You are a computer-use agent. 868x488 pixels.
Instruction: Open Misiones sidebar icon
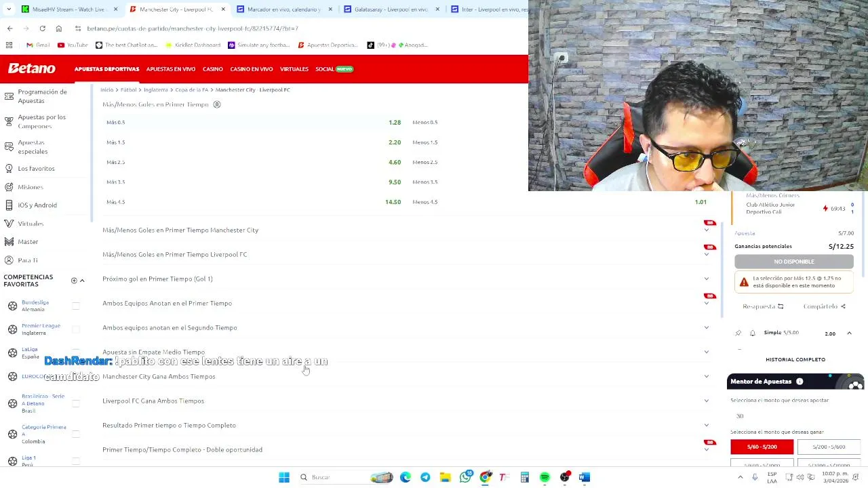click(x=9, y=186)
